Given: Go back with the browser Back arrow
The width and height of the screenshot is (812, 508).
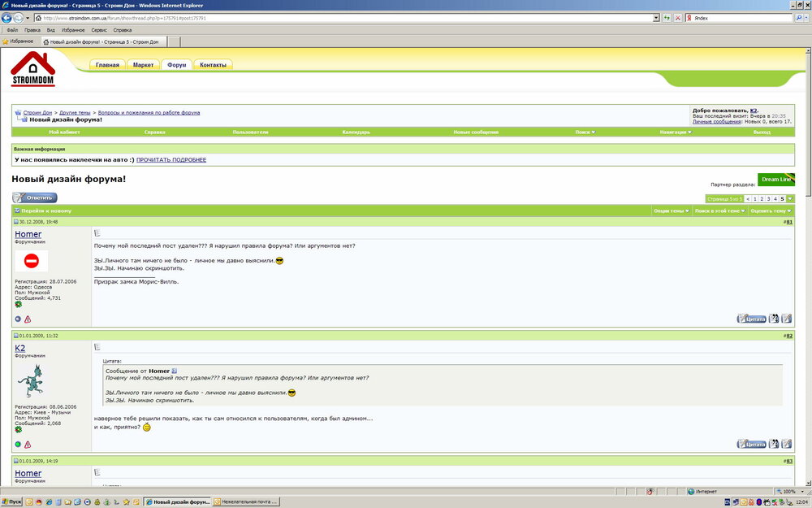Looking at the screenshot, I should pyautogui.click(x=6, y=18).
